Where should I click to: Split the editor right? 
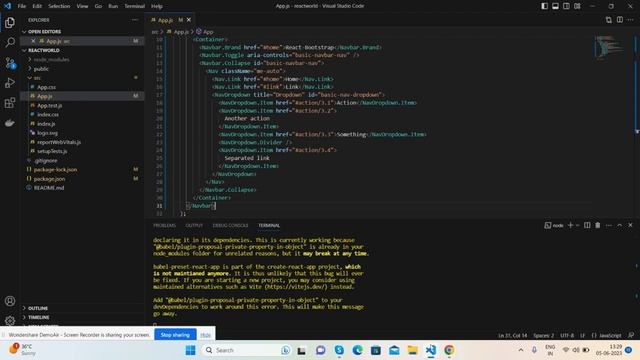click(x=620, y=20)
